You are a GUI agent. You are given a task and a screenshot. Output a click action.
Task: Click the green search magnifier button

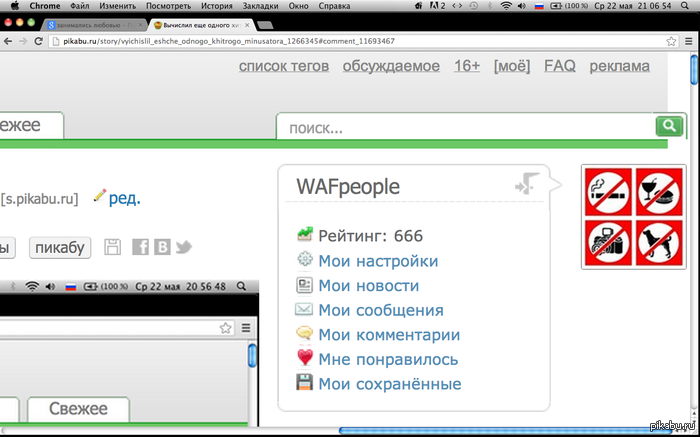click(x=668, y=126)
